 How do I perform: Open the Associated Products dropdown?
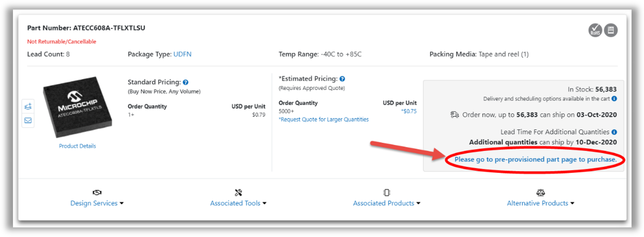pyautogui.click(x=386, y=203)
